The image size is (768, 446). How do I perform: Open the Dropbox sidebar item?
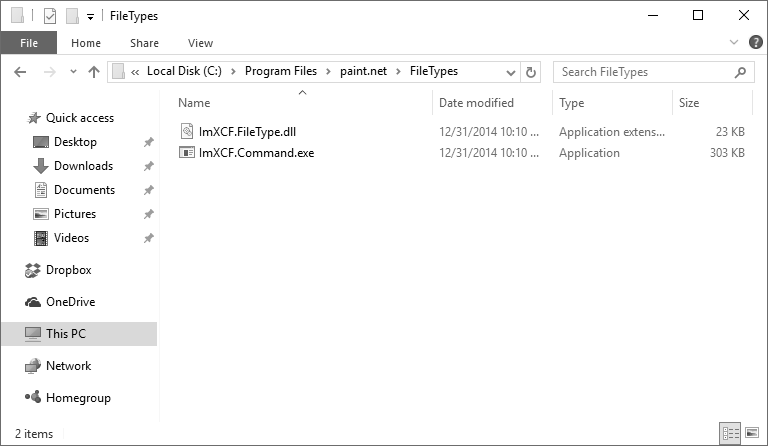coord(68,270)
